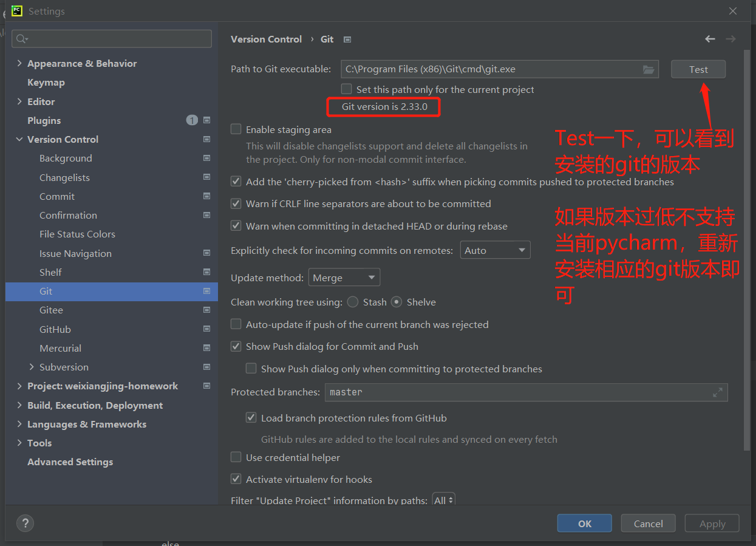Image resolution: width=756 pixels, height=546 pixels.
Task: Select the Mercurial settings page
Action: point(60,348)
